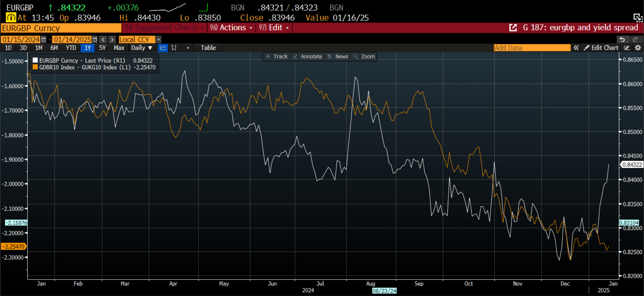The image size is (644, 296).
Task: Switch to line chart view
Action: [163, 48]
